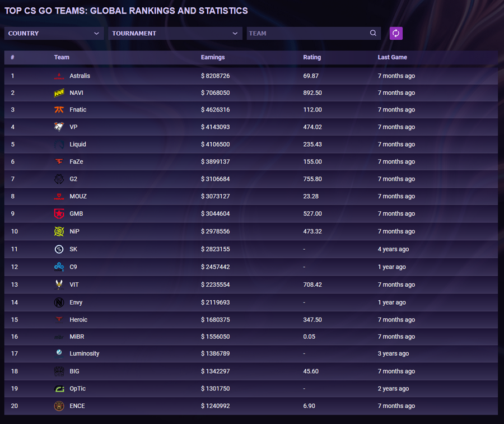The image size is (504, 424).
Task: Click the # rank column header
Action: 12,57
